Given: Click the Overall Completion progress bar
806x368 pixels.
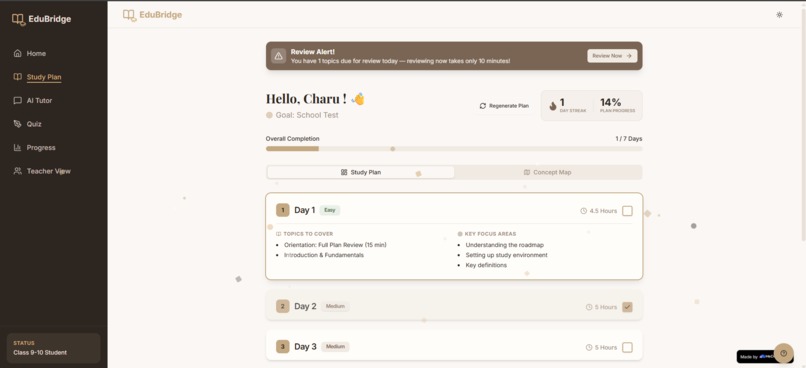Looking at the screenshot, I should (x=454, y=149).
